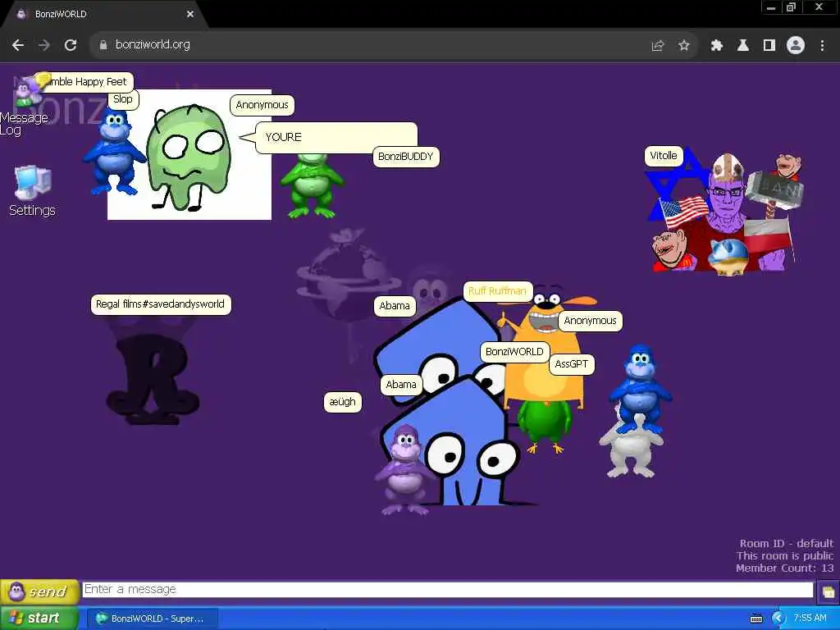Click the 7:55 AM clock
840x630 pixels.
(810, 619)
